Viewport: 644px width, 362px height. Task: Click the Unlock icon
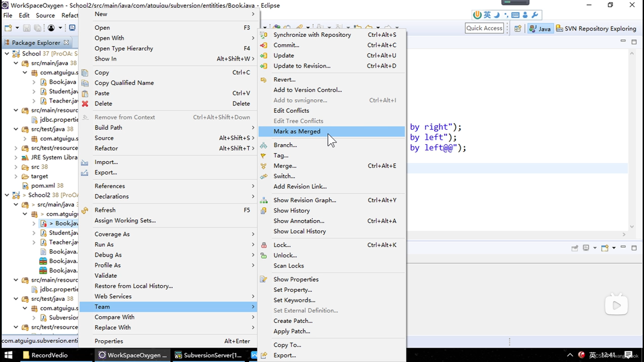tap(264, 255)
